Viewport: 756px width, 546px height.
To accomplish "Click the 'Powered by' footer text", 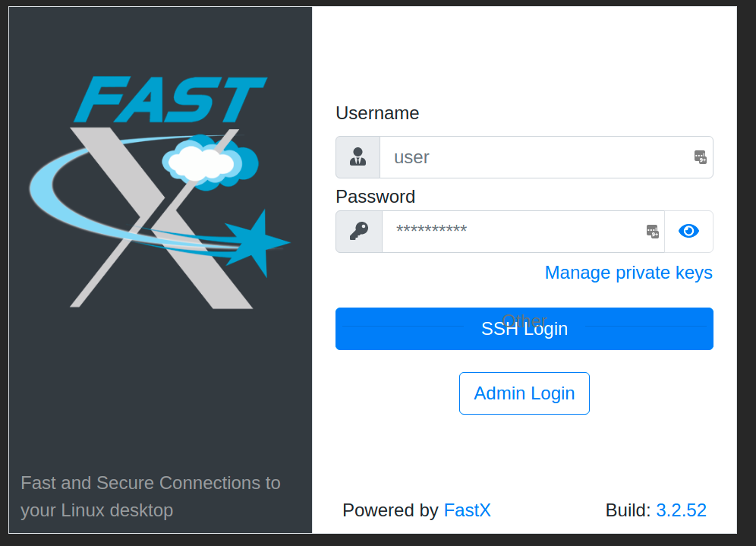I will pyautogui.click(x=390, y=510).
